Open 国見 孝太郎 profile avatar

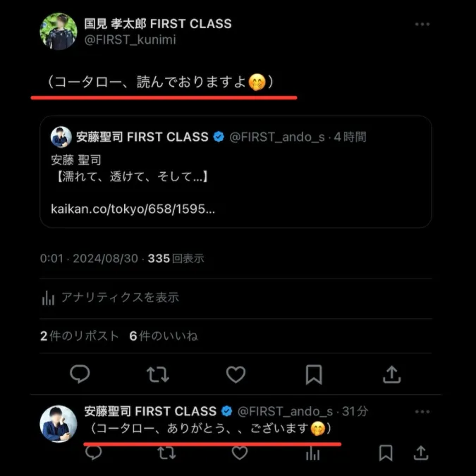[x=59, y=31]
